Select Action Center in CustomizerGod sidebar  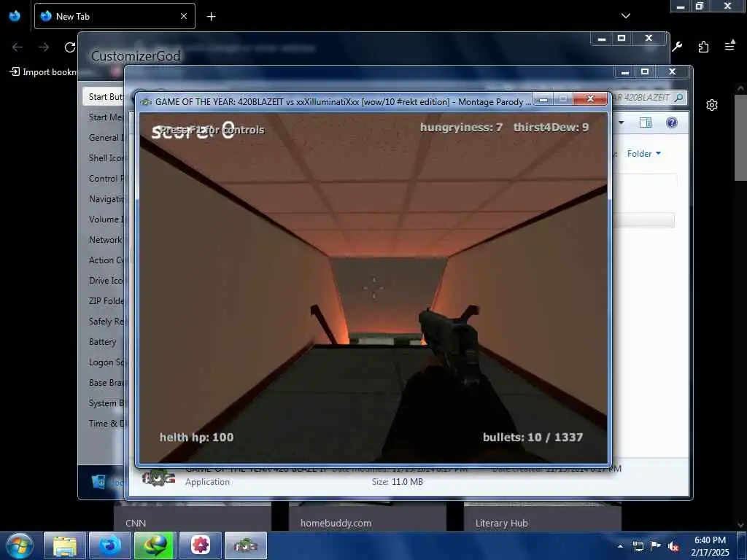(106, 260)
